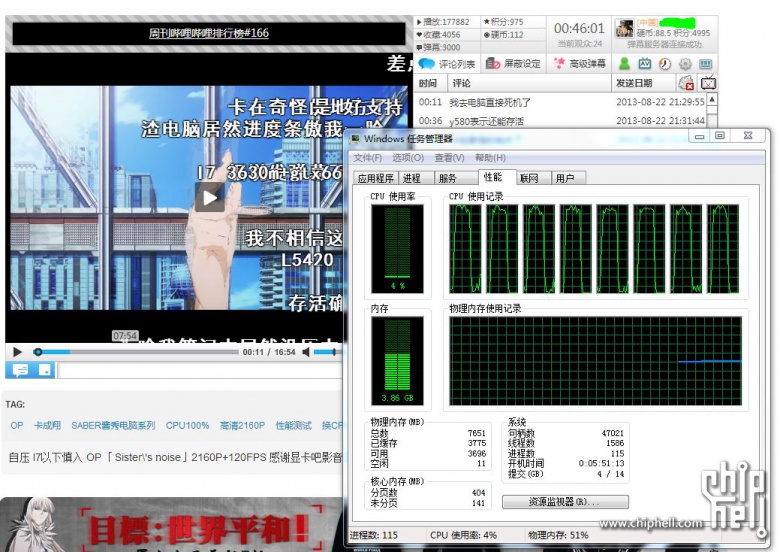780x552 pixels.
Task: Click the status bar text 进程数: 115
Action: click(x=374, y=535)
